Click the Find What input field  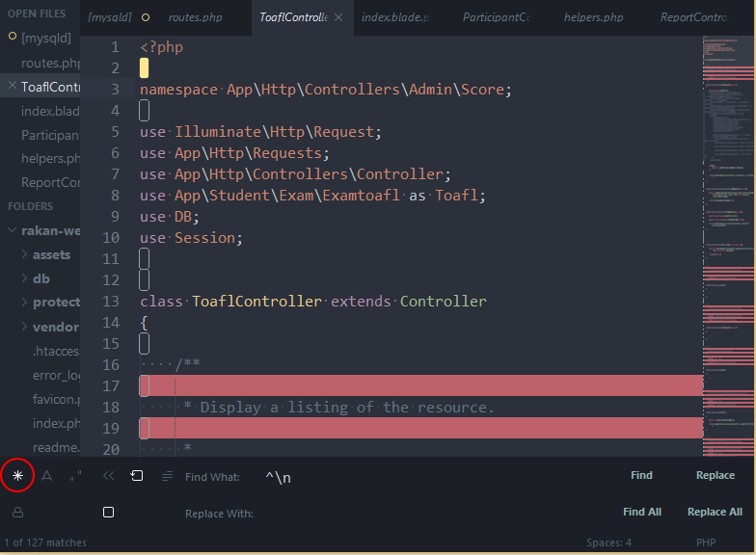[x=434, y=478]
